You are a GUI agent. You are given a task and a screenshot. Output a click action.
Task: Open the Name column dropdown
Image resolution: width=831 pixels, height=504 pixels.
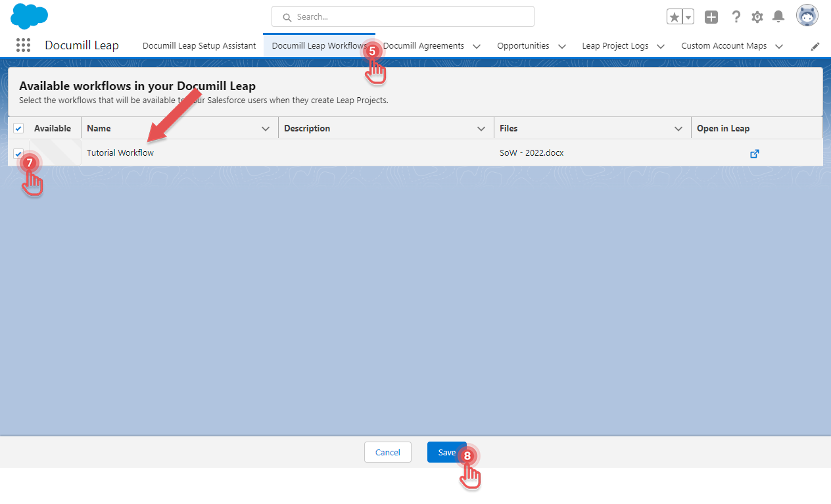coord(266,127)
